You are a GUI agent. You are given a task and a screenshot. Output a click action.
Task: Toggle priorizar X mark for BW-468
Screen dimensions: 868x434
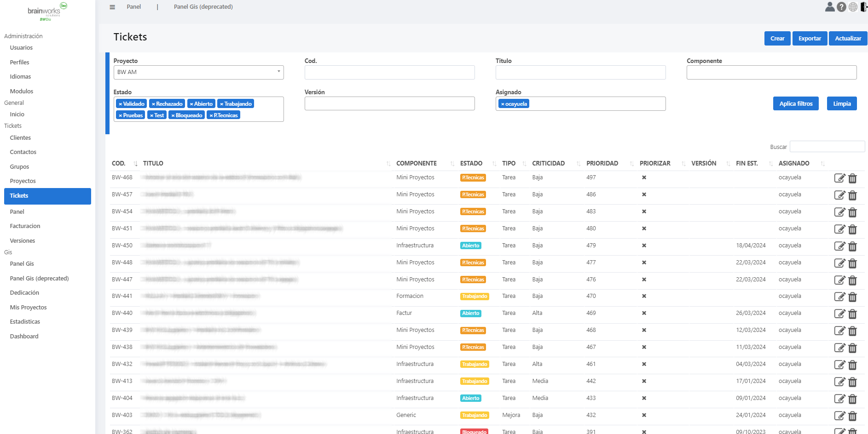pyautogui.click(x=644, y=177)
